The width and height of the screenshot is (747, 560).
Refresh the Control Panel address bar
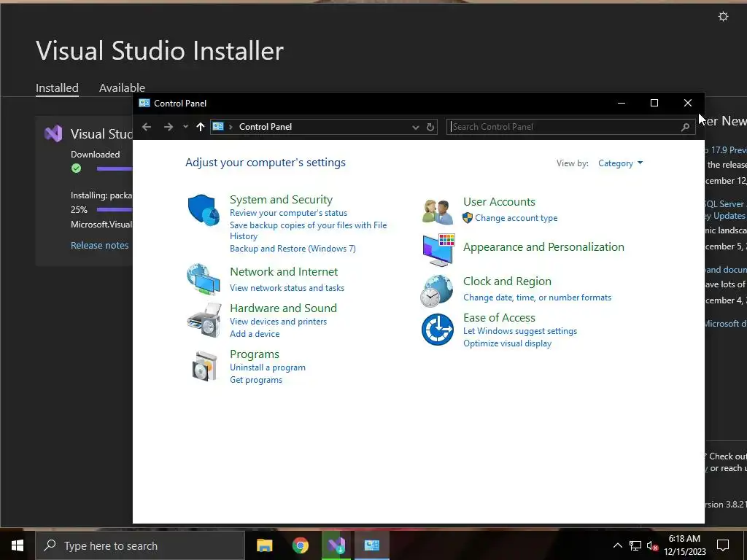click(430, 127)
